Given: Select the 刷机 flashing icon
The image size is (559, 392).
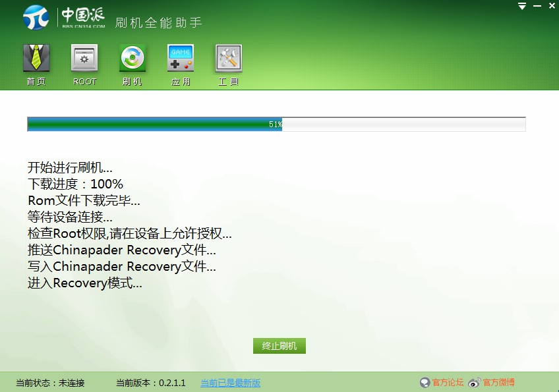Looking at the screenshot, I should click(x=132, y=58).
